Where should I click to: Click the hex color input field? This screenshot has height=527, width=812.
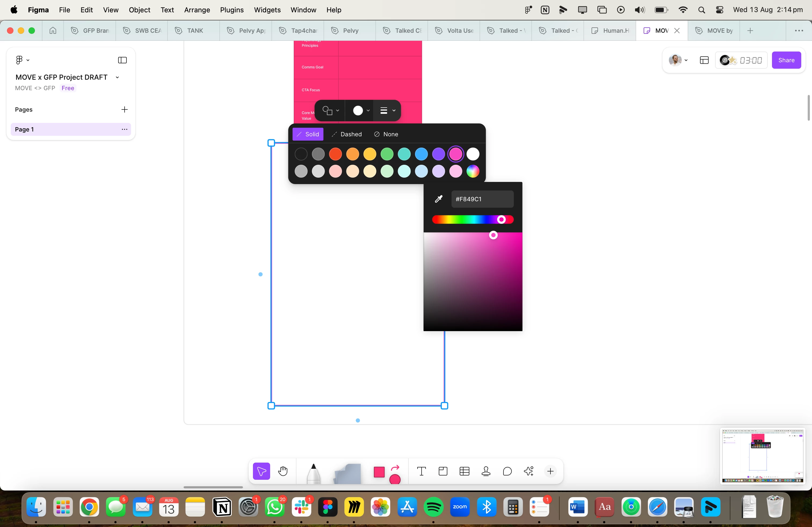483,199
